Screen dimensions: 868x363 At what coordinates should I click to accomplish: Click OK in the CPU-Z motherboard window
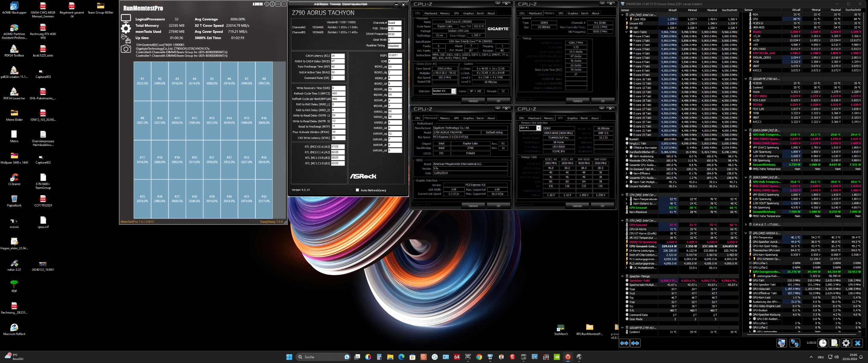click(498, 206)
